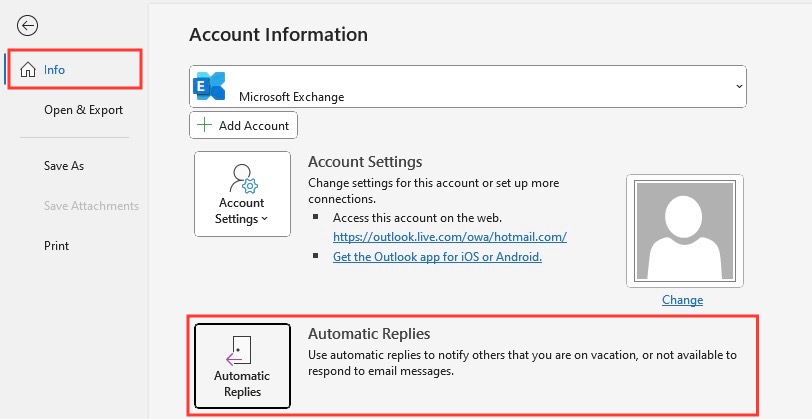Click the Account Settings person-gear icon
Screen dimensions: 812x419
point(242,179)
